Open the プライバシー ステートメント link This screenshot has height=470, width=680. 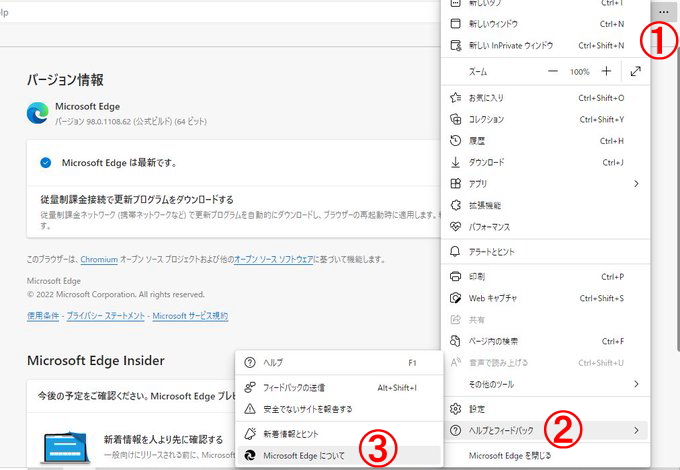pos(105,316)
